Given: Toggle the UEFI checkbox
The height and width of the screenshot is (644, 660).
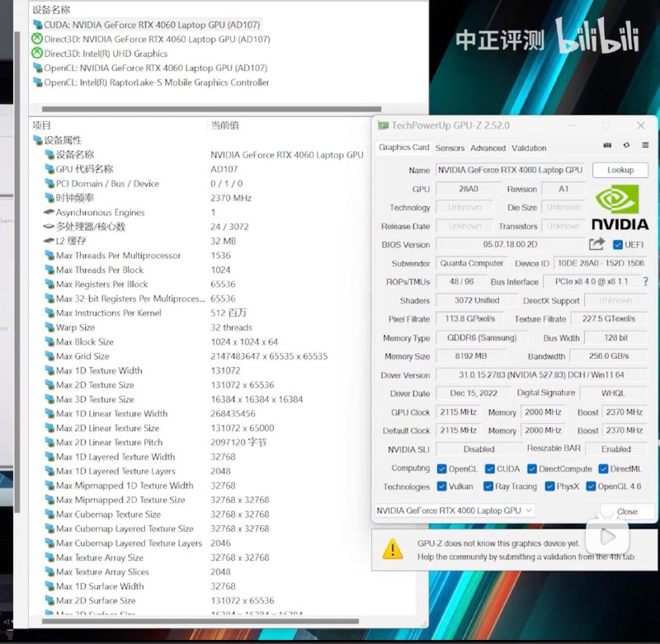Looking at the screenshot, I should [617, 244].
